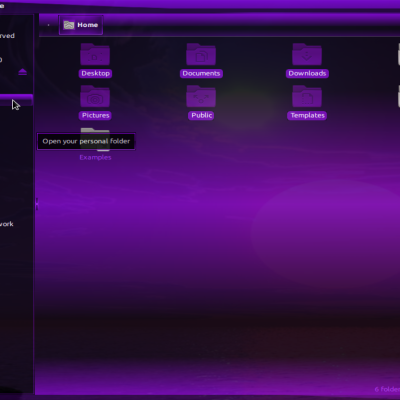Click the Templates folder label
This screenshot has height=400, width=400.
tap(307, 115)
